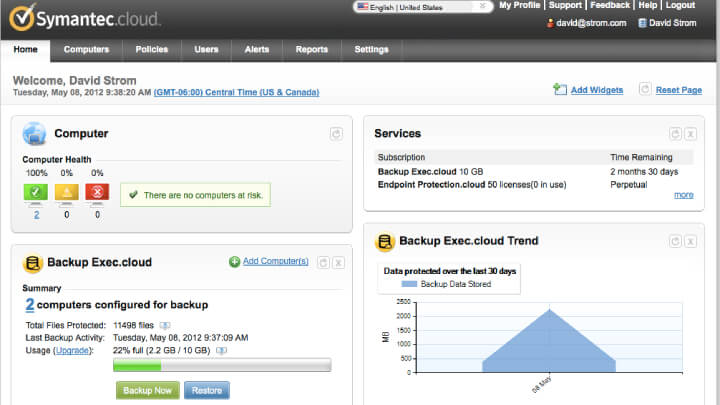The height and width of the screenshot is (405, 720).
Task: Close the Backup Exec.cloud Trend widget
Action: (691, 241)
